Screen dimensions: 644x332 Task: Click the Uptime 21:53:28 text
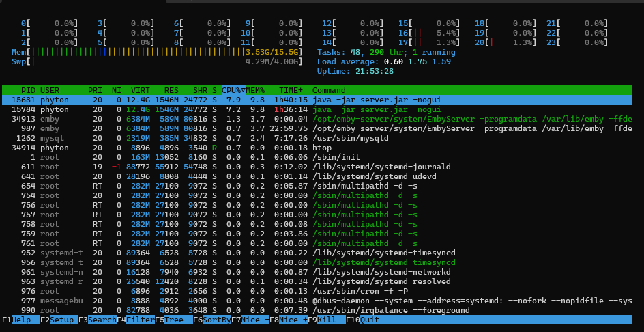(355, 71)
